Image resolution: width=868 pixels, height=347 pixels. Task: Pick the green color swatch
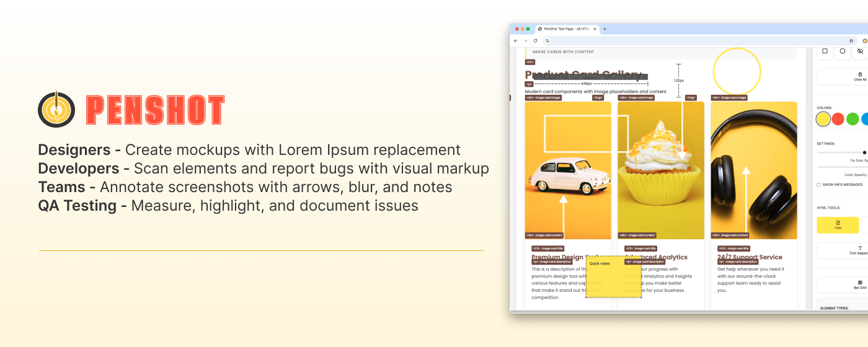coord(853,119)
